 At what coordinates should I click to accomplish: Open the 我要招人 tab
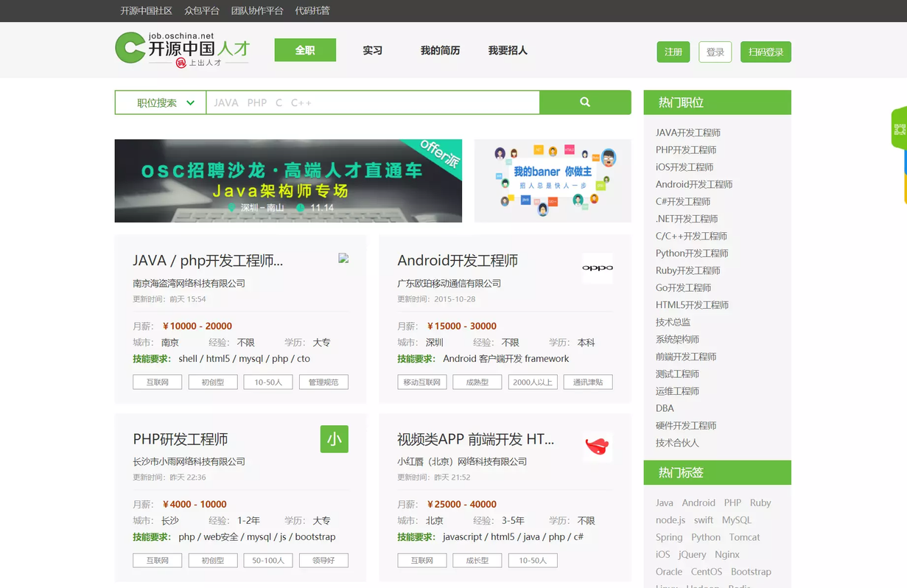tap(508, 50)
